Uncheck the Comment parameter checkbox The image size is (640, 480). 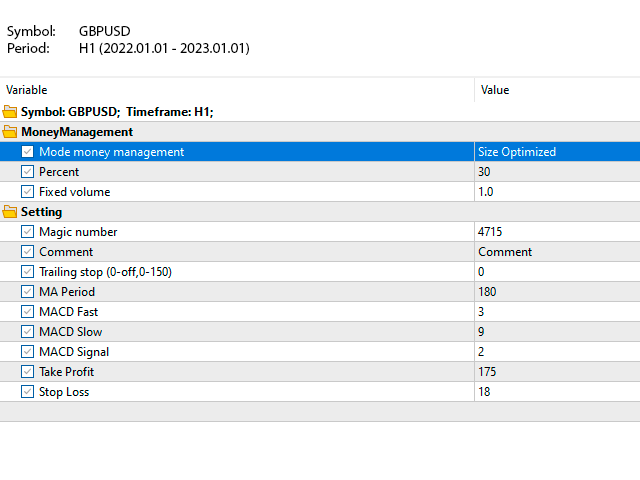(27, 251)
